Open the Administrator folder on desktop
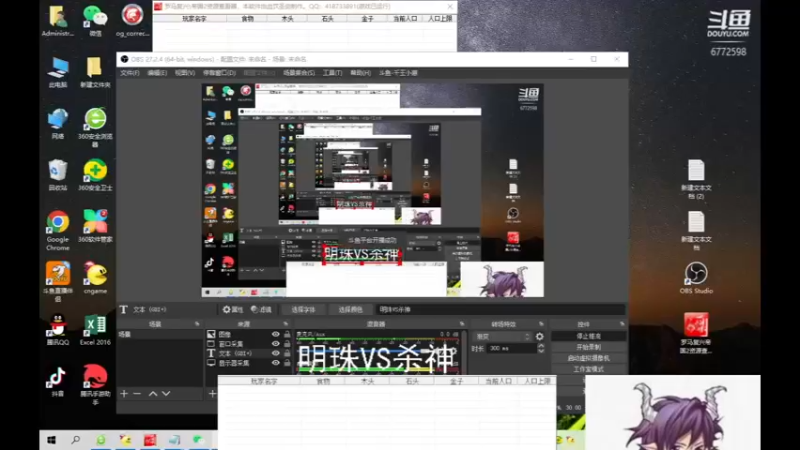This screenshot has height=450, width=800. tap(58, 19)
